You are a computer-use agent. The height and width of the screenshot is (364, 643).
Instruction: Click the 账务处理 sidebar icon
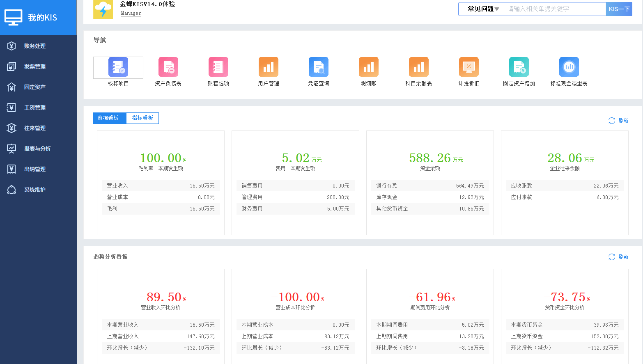pos(11,46)
